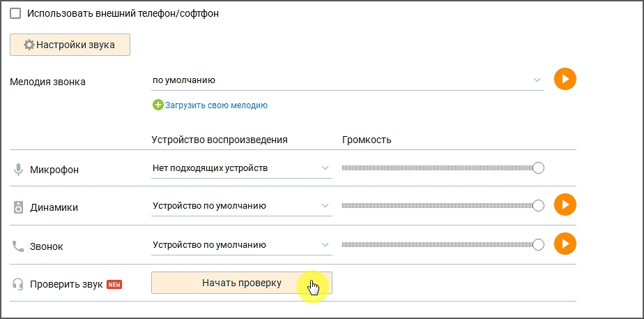Open the Звонок device dropdown
Viewport: 644px width, 319px height.
coord(241,245)
